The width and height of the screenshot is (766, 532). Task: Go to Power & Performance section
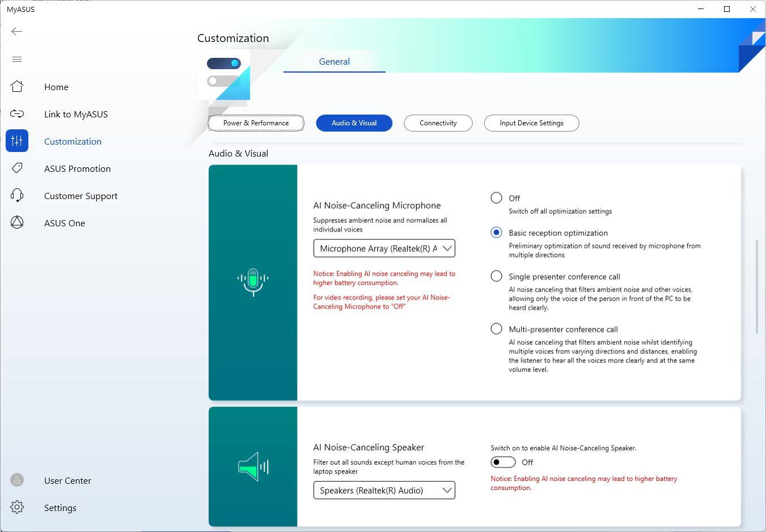coord(256,123)
